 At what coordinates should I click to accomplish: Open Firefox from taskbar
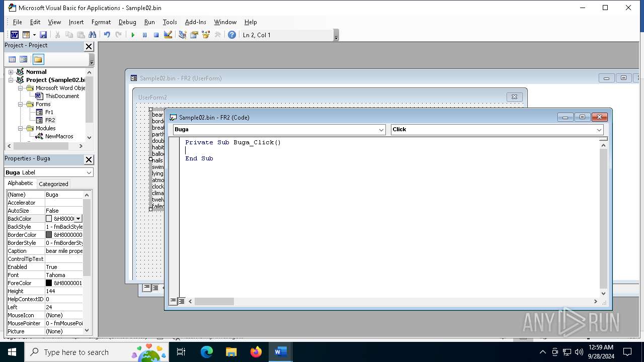[256, 352]
